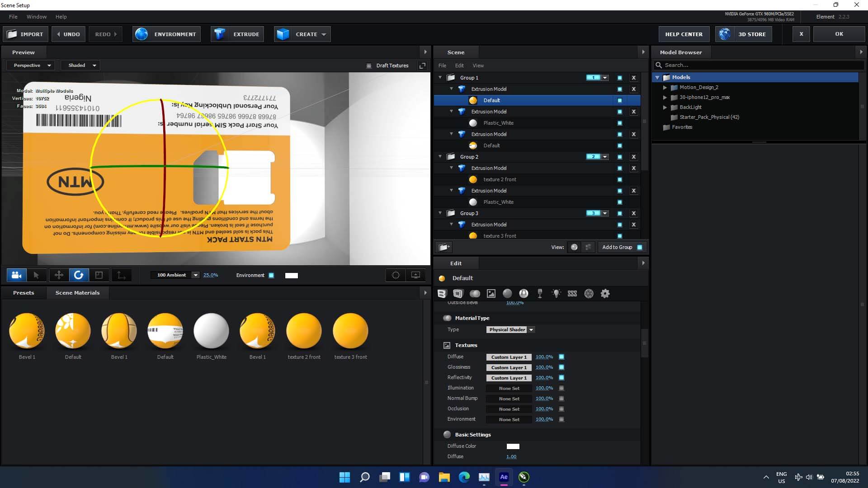The width and height of the screenshot is (868, 488).
Task: Activate the camera view tool
Action: click(17, 275)
